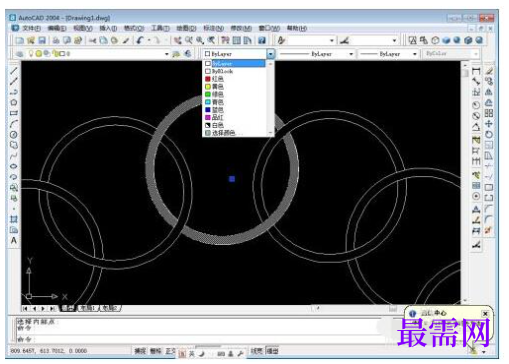This screenshot has height=364, width=509.
Task: Click the Cut scissors icon
Action: 92,40
